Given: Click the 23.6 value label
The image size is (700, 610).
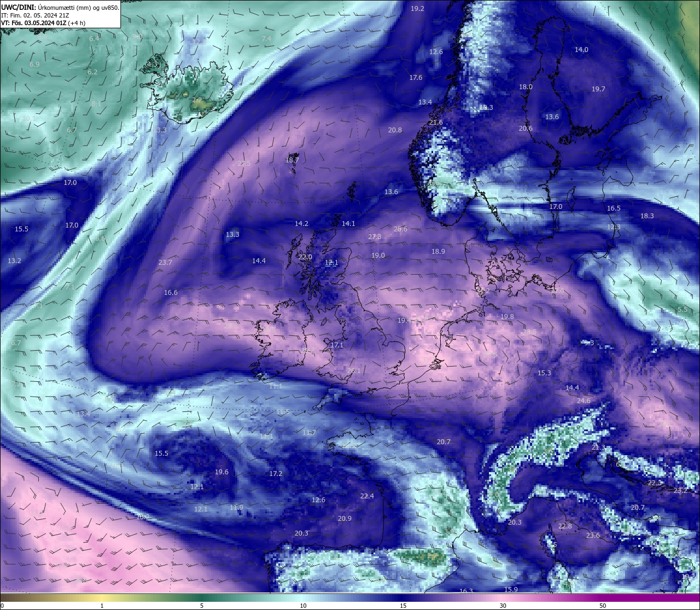Looking at the screenshot, I should 593,536.
